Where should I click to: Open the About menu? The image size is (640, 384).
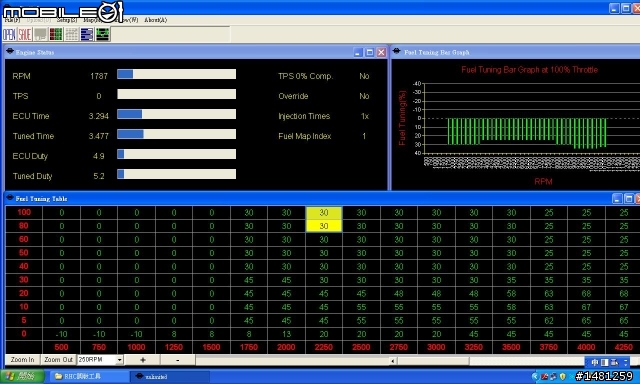(x=155, y=20)
